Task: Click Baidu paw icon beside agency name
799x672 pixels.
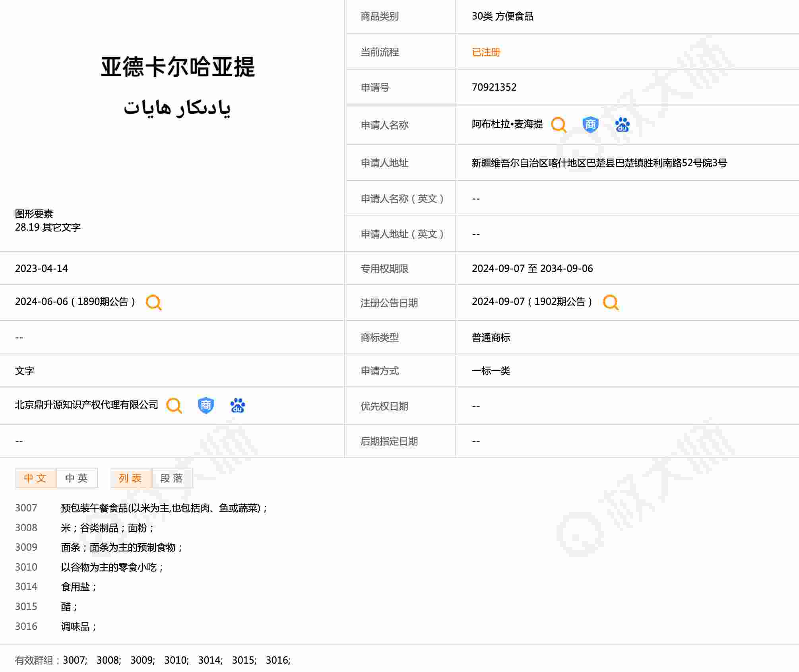Action: tap(237, 406)
